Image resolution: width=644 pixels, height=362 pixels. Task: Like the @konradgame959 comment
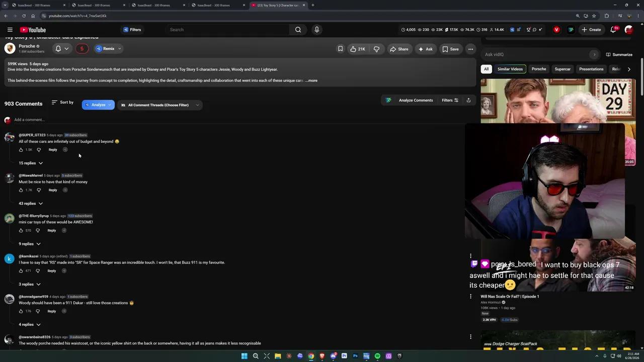[21, 311]
